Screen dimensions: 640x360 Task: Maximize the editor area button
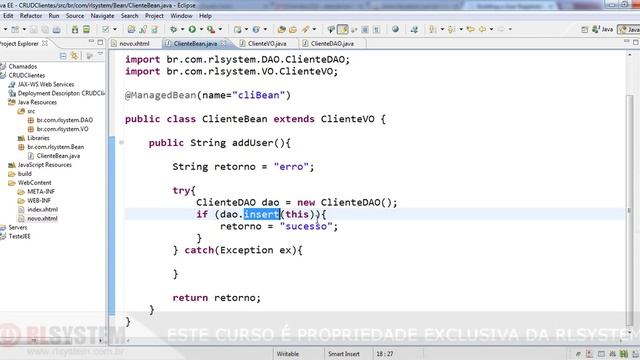pos(636,42)
